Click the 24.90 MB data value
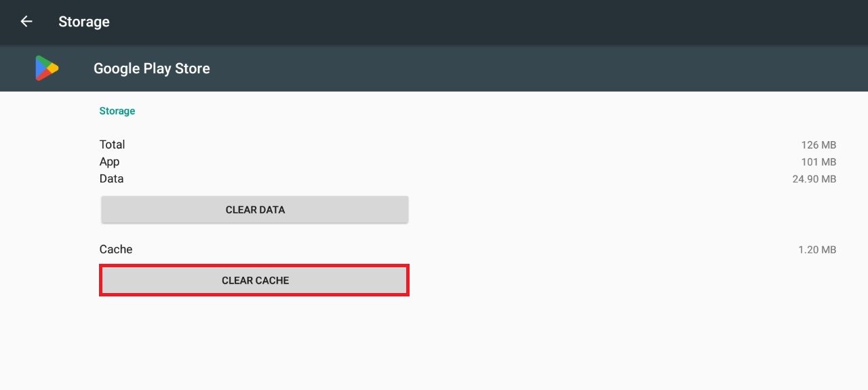This screenshot has height=390, width=868. tap(814, 179)
